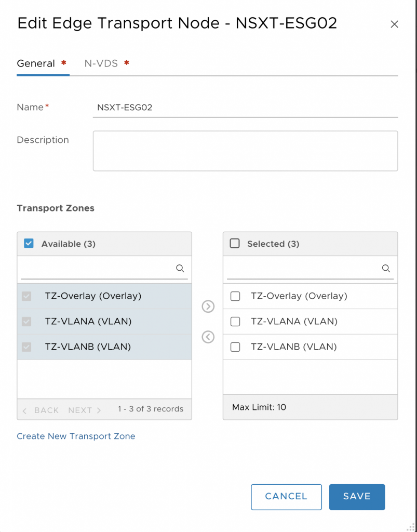Check TZ-VLANA in the Selected list
The image size is (417, 532).
tap(235, 321)
